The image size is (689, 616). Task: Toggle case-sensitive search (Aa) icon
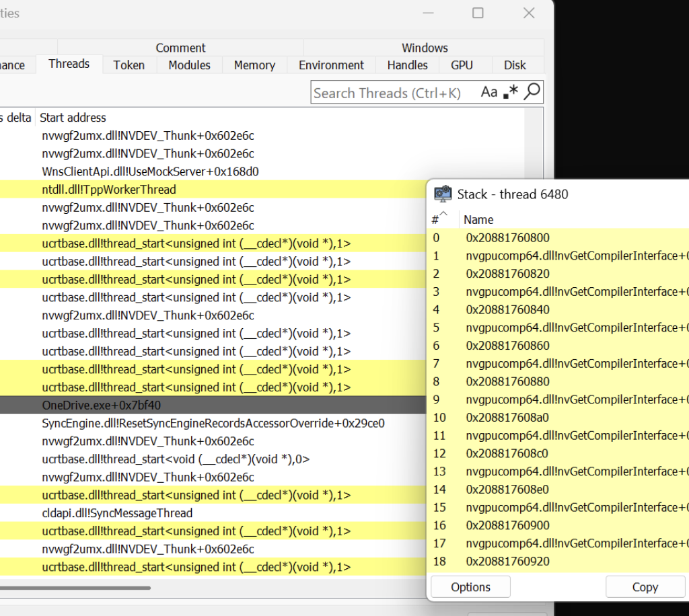click(489, 93)
